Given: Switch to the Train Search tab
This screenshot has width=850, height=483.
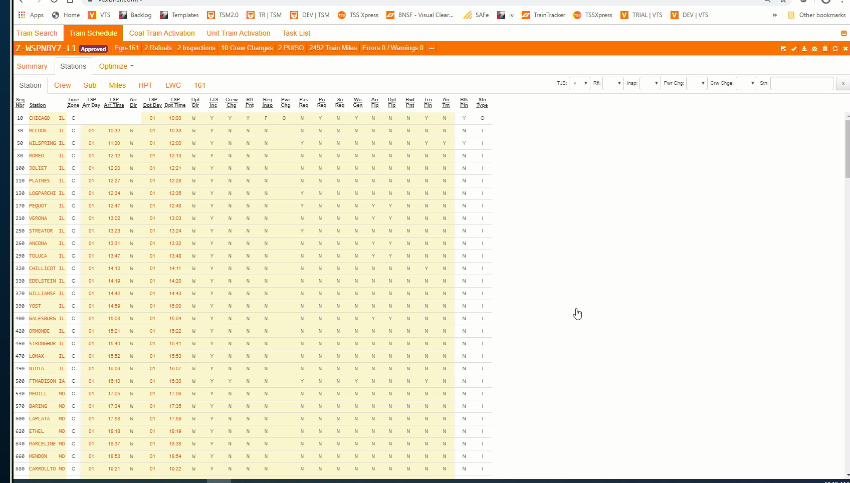Looking at the screenshot, I should tap(37, 33).
